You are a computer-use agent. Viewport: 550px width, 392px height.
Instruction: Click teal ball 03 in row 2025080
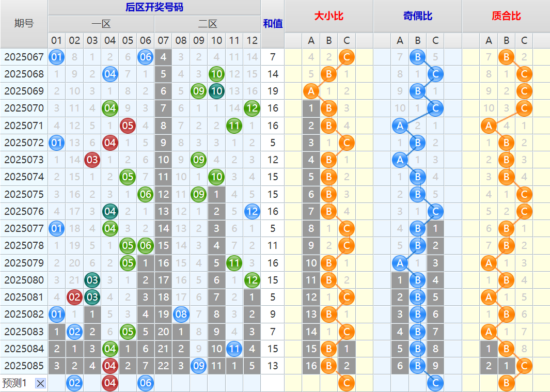point(92,280)
